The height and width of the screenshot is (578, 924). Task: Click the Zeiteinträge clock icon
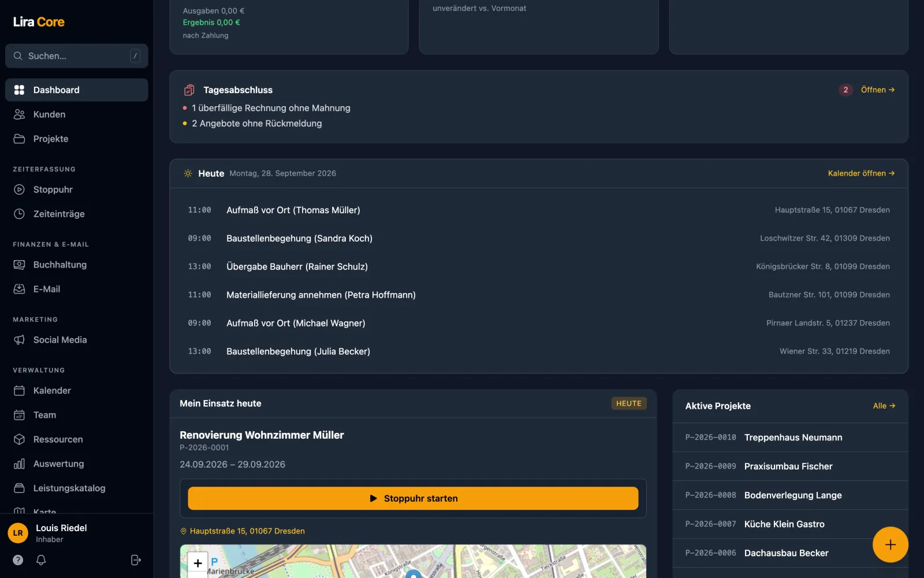(x=19, y=214)
